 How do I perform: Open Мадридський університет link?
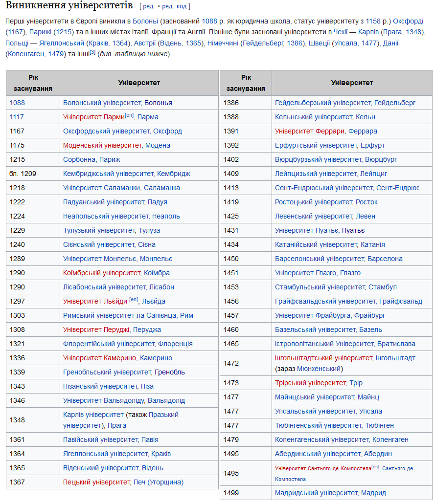point(316,492)
